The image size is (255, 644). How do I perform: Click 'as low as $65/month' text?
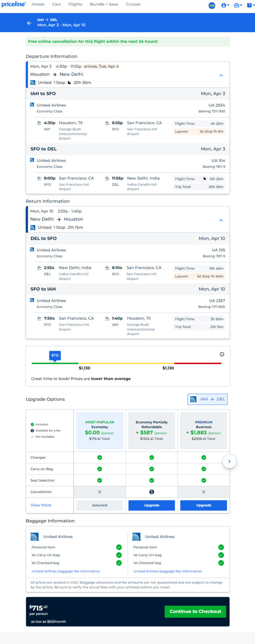(48, 622)
